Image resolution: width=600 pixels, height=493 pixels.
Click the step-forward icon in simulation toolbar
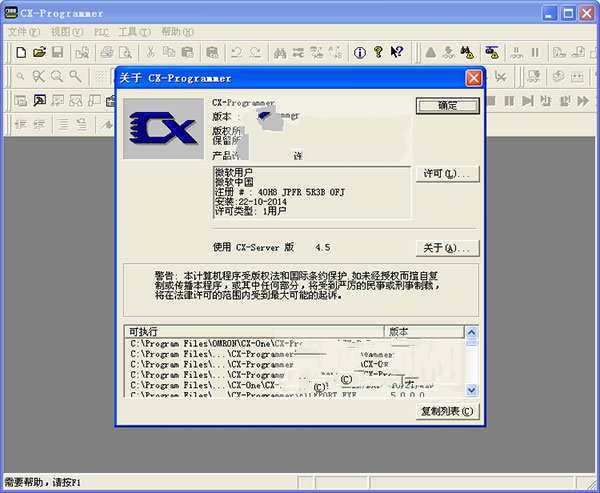(x=527, y=101)
